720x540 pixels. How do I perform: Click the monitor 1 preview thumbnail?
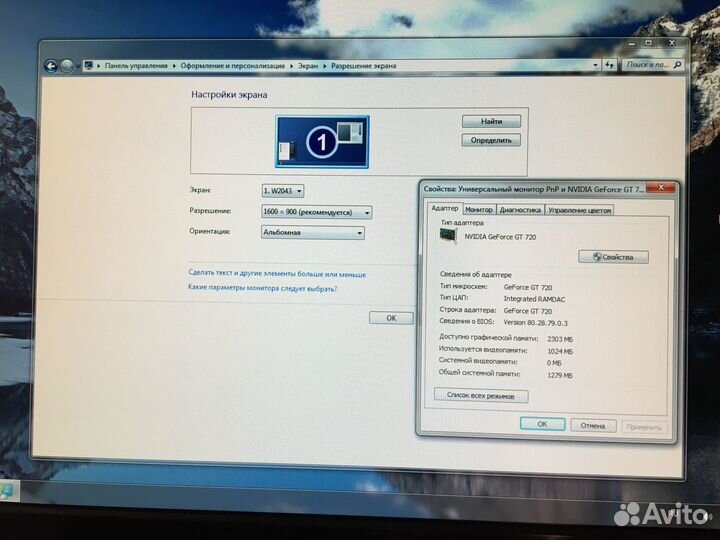click(322, 142)
